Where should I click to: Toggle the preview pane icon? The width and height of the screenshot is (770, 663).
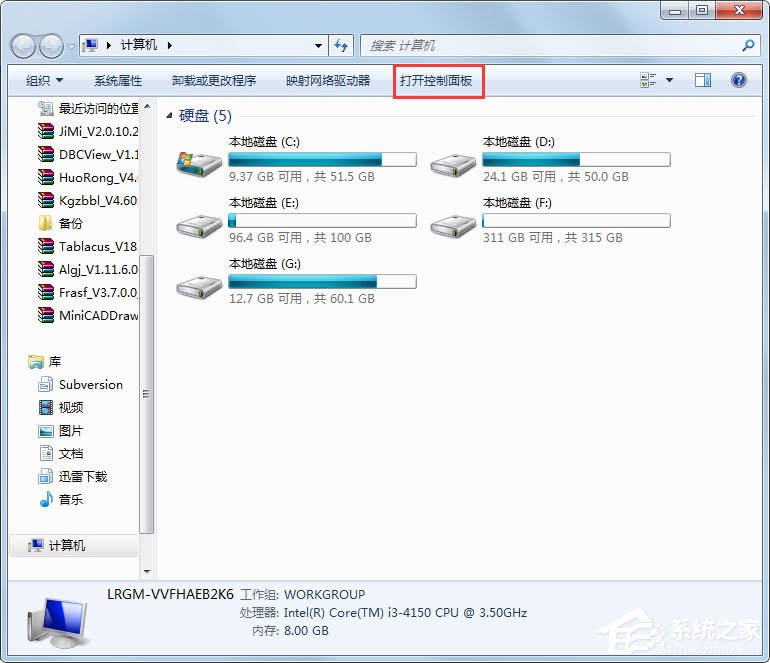[703, 80]
